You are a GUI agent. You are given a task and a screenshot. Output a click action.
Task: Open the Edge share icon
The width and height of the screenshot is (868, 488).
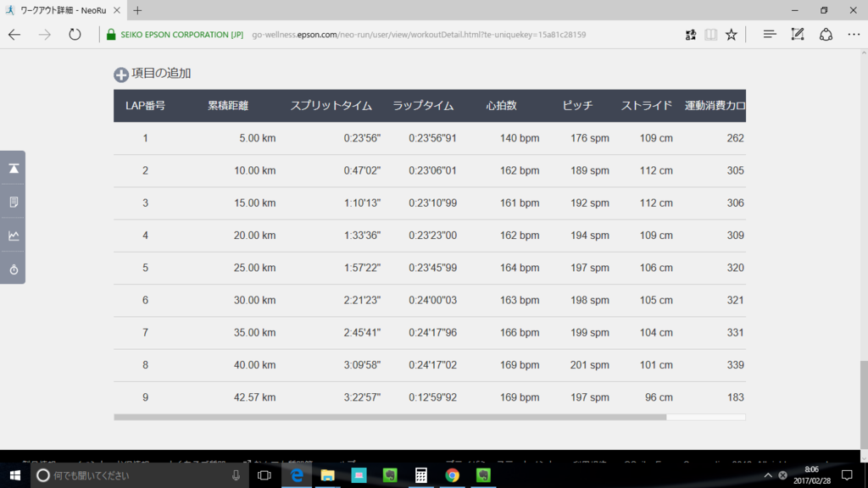point(826,34)
